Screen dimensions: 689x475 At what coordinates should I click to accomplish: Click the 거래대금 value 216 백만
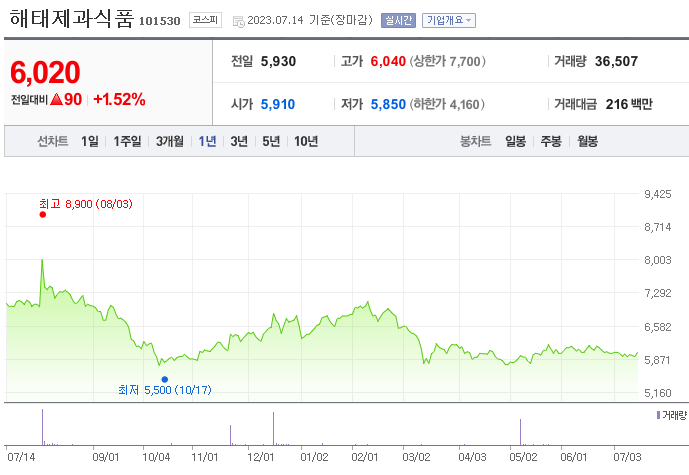(x=629, y=104)
